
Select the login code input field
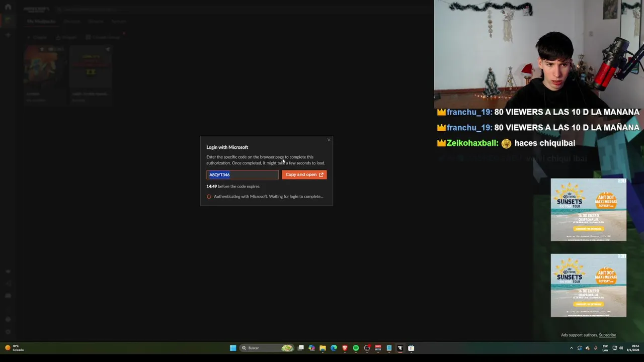click(242, 174)
